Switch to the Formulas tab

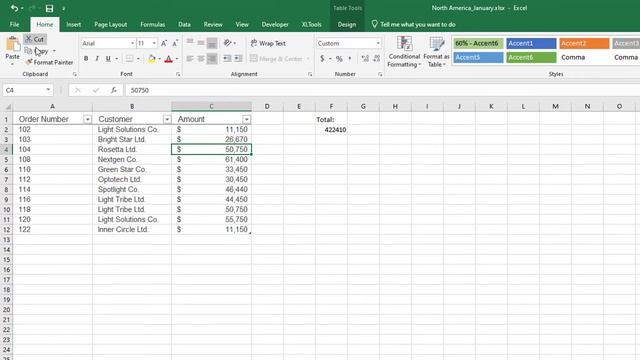[x=153, y=24]
